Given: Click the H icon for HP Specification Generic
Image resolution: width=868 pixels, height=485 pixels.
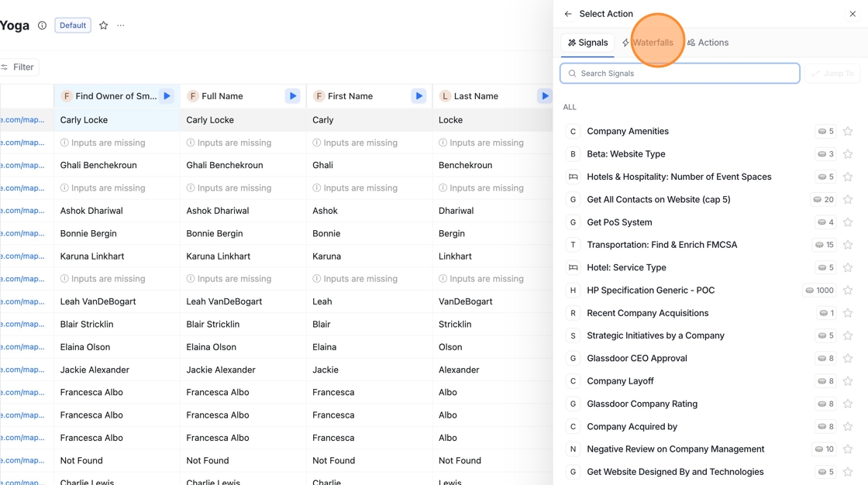Looking at the screenshot, I should coord(573,290).
